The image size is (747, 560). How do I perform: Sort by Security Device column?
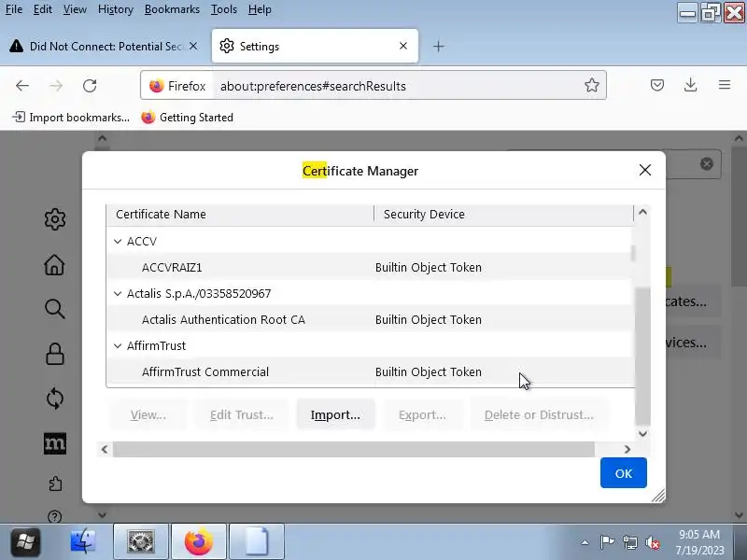504,215
